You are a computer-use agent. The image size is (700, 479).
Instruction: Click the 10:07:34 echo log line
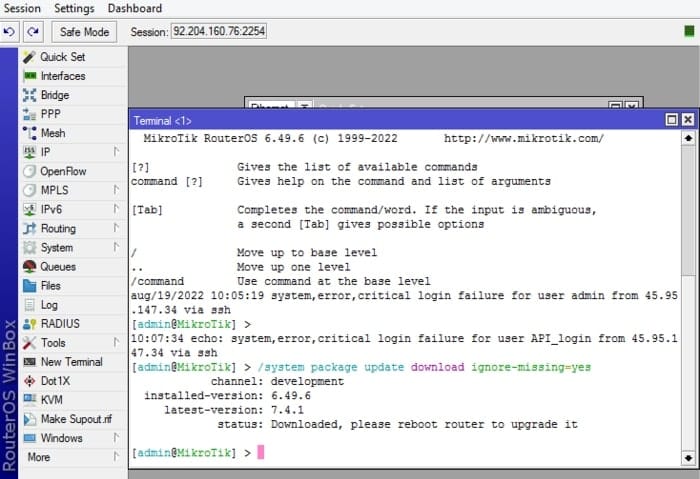pos(404,346)
